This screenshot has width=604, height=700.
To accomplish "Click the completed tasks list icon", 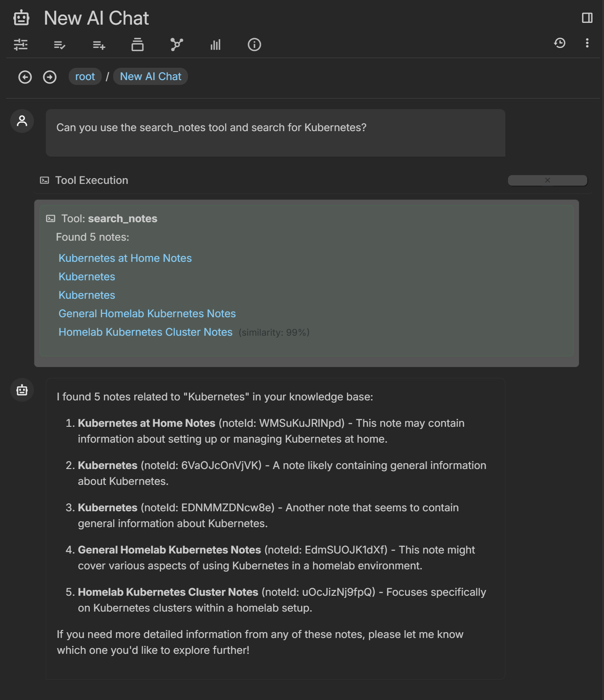I will click(59, 44).
